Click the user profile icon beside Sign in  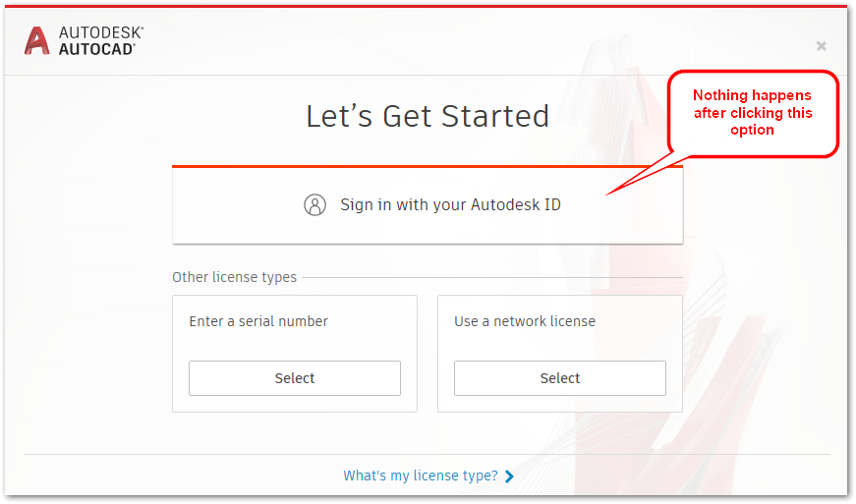pyautogui.click(x=315, y=205)
